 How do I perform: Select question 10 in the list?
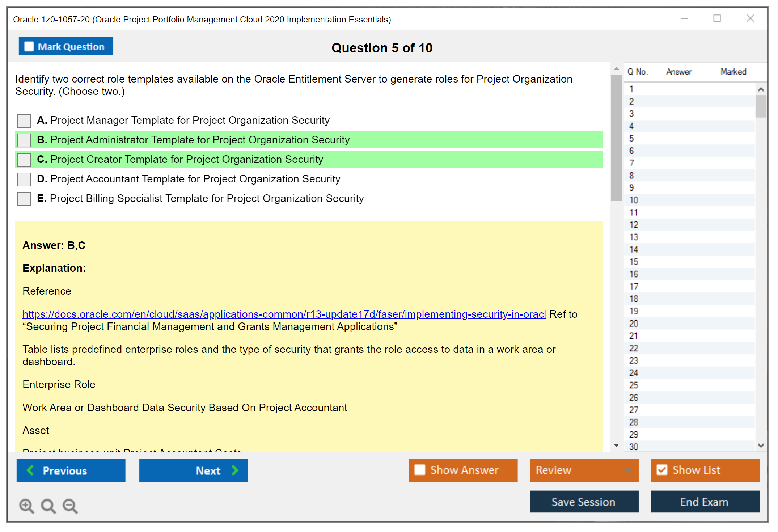click(x=634, y=200)
